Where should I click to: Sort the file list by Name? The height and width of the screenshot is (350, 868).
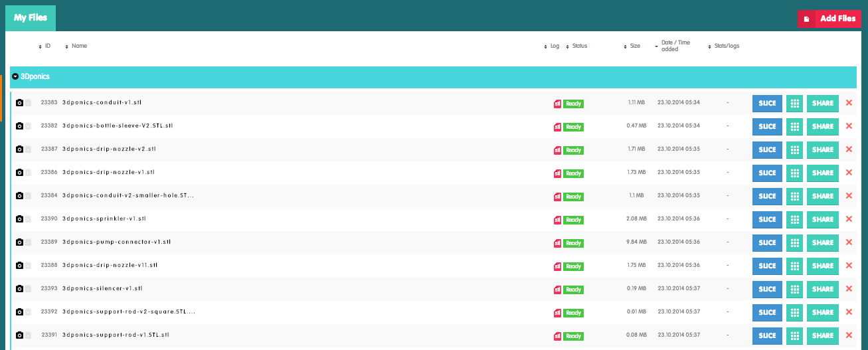tap(76, 46)
